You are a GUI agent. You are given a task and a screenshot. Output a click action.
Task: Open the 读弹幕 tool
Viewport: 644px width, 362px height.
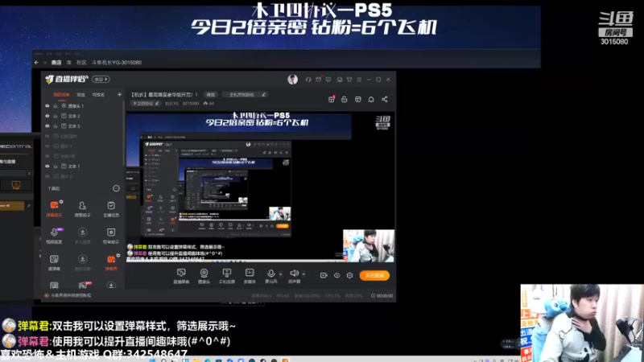54,263
